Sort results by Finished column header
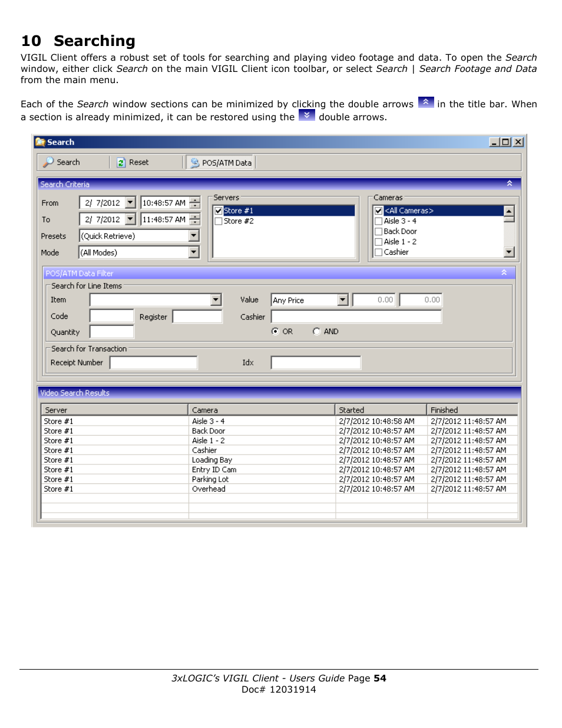This screenshot has width=562, height=728. 472,410
